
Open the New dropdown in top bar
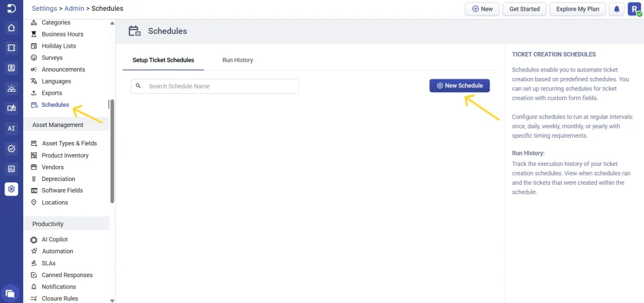pos(482,9)
